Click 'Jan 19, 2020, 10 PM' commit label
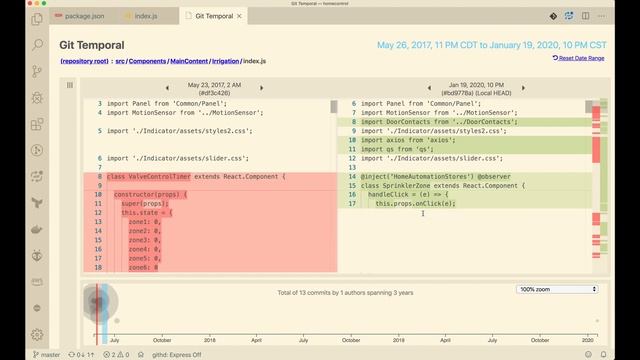 (476, 85)
